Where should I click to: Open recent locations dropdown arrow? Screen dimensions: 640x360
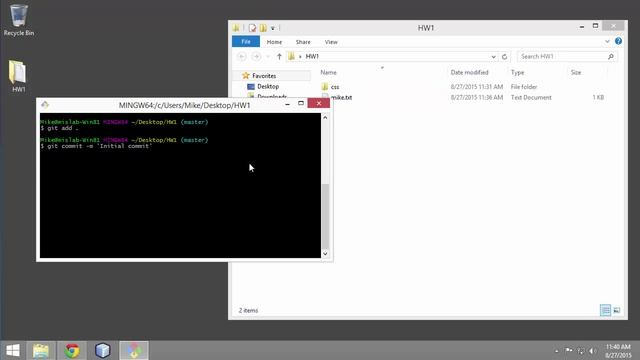click(268, 57)
